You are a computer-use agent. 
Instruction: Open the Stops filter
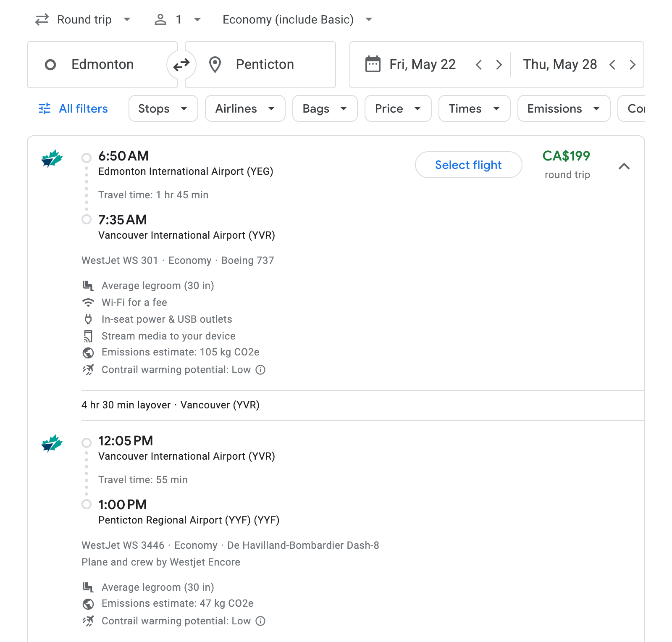click(163, 109)
